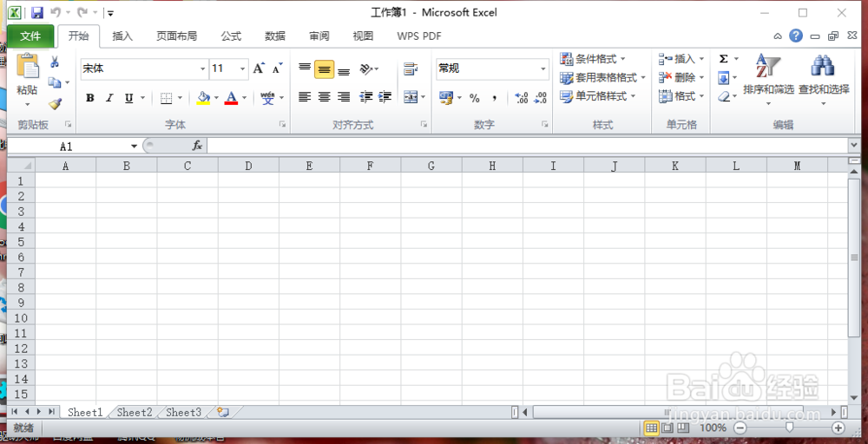Toggle align text right
The image size is (868, 444).
click(x=344, y=97)
